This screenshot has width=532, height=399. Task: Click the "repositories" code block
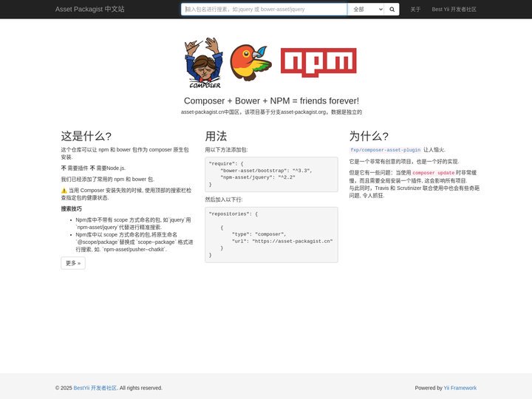(x=271, y=235)
